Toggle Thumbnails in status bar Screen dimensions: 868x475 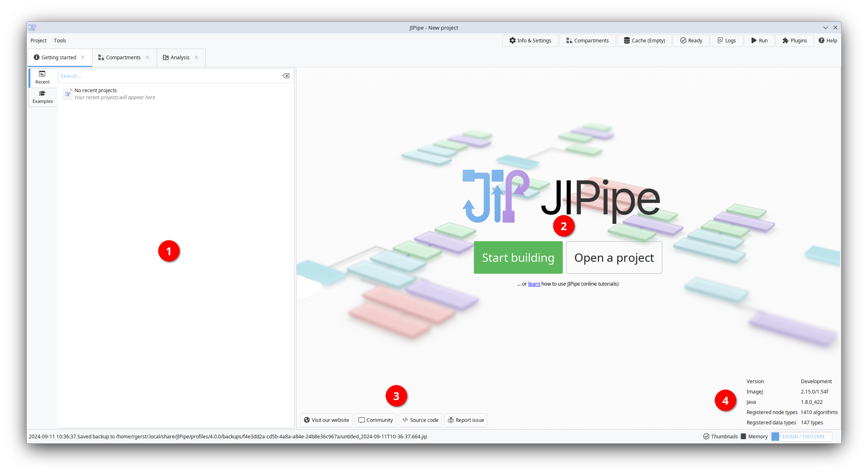720,436
